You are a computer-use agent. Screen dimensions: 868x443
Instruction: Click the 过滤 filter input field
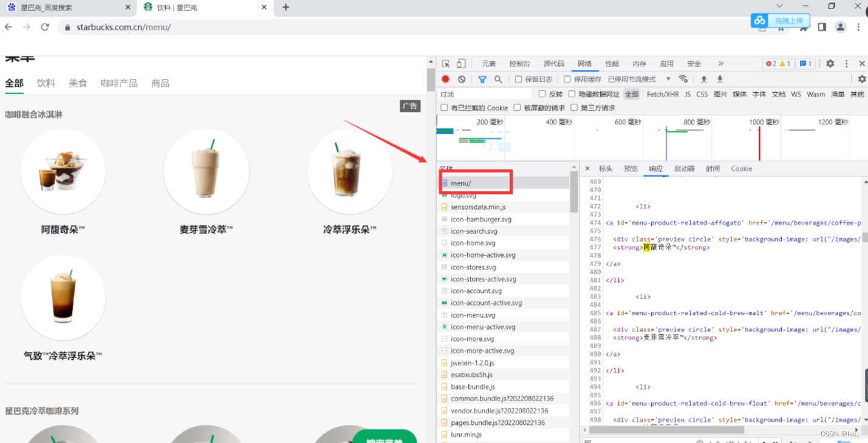[x=484, y=94]
